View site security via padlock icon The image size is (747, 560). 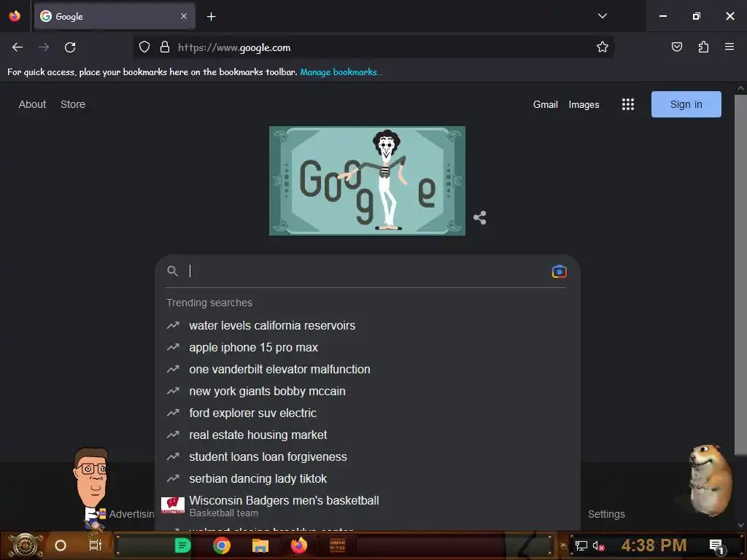[165, 47]
